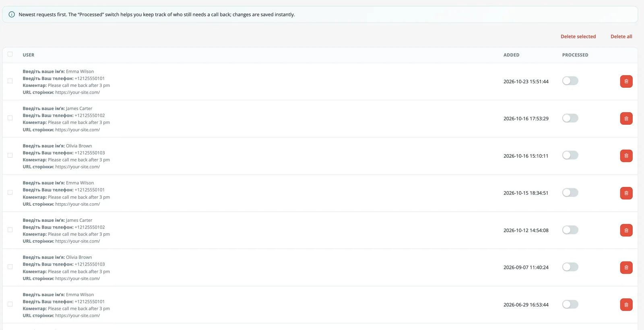Select the row added 2026-10-12 14:54:08
This screenshot has width=644, height=330.
[x=10, y=230]
